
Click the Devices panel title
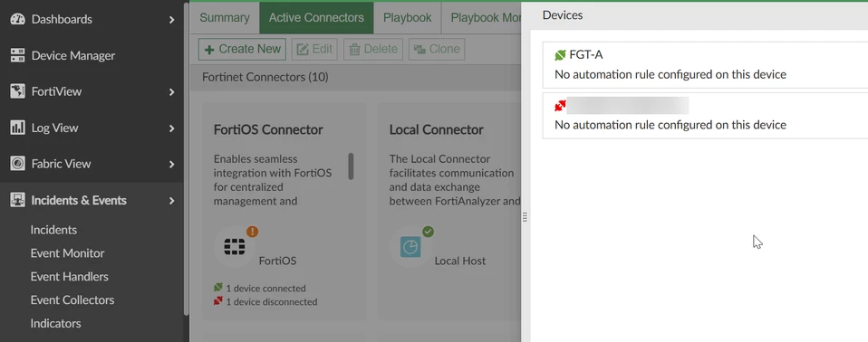(x=563, y=15)
